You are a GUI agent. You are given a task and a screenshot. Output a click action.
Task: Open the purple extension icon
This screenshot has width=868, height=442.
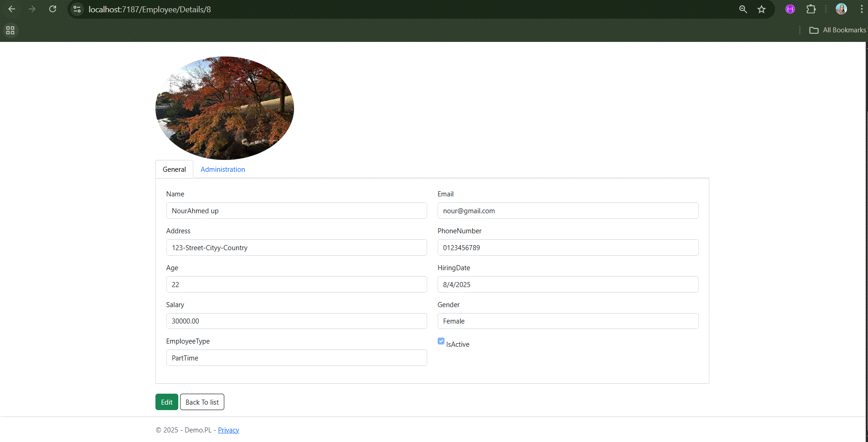point(790,9)
